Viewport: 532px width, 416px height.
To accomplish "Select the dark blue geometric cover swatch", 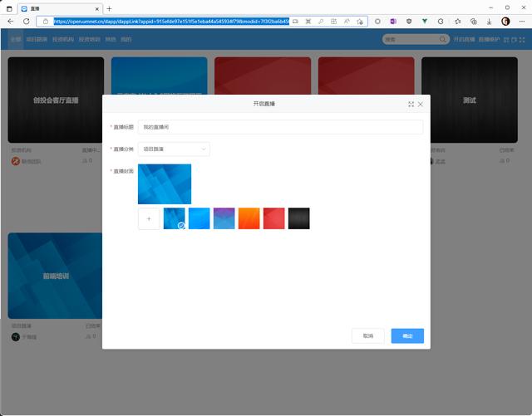I will (174, 218).
